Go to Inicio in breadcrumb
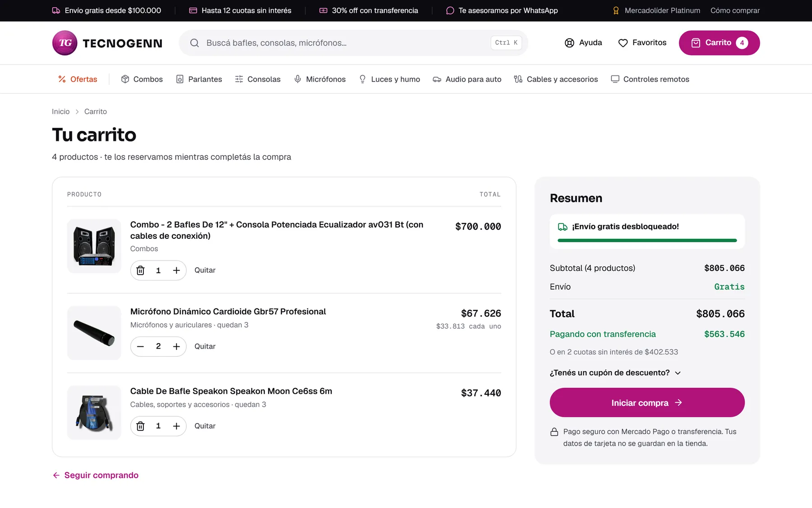 [60, 112]
